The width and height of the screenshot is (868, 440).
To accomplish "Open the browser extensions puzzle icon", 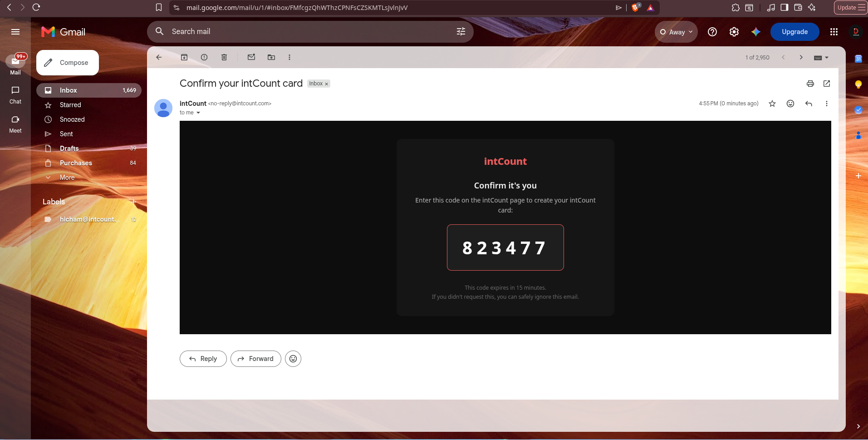I will [x=736, y=7].
